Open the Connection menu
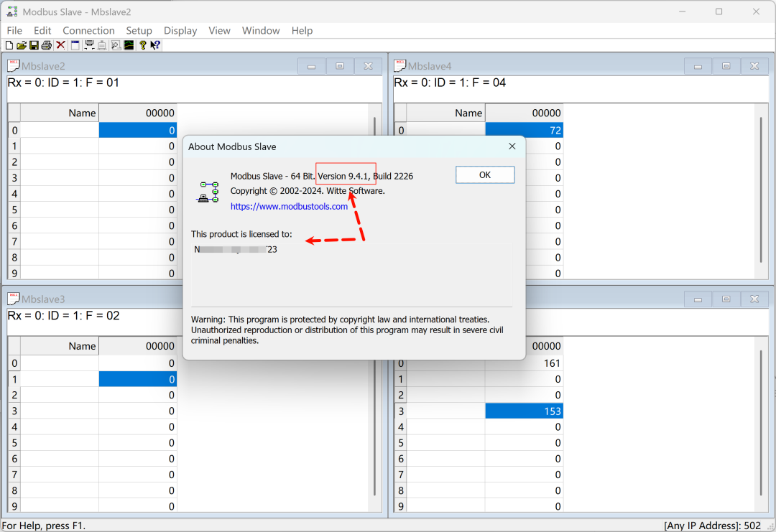Viewport: 776px width, 532px height. click(88, 31)
